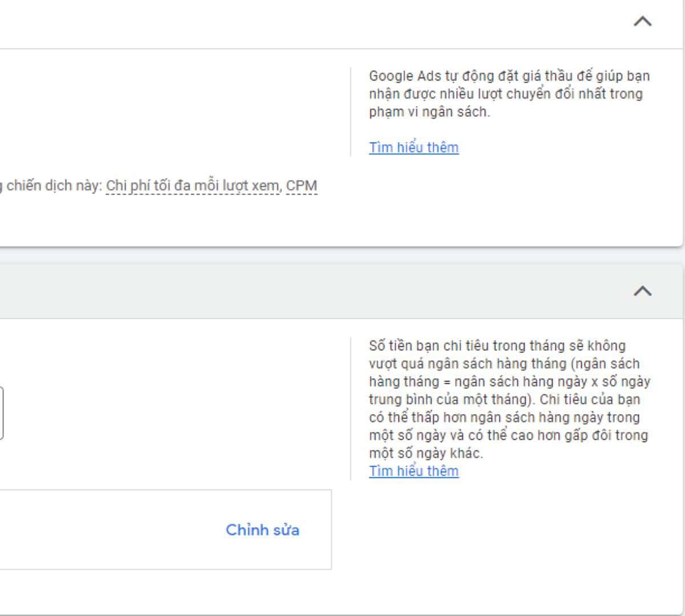Focus the daily budget input box

pos(1,413)
